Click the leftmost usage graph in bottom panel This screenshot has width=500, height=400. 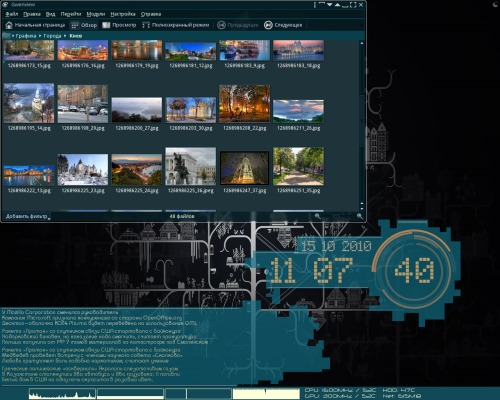tap(62, 393)
